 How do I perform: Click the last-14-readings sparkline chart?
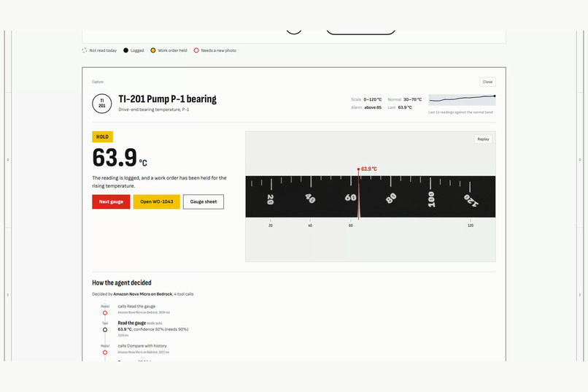point(462,99)
